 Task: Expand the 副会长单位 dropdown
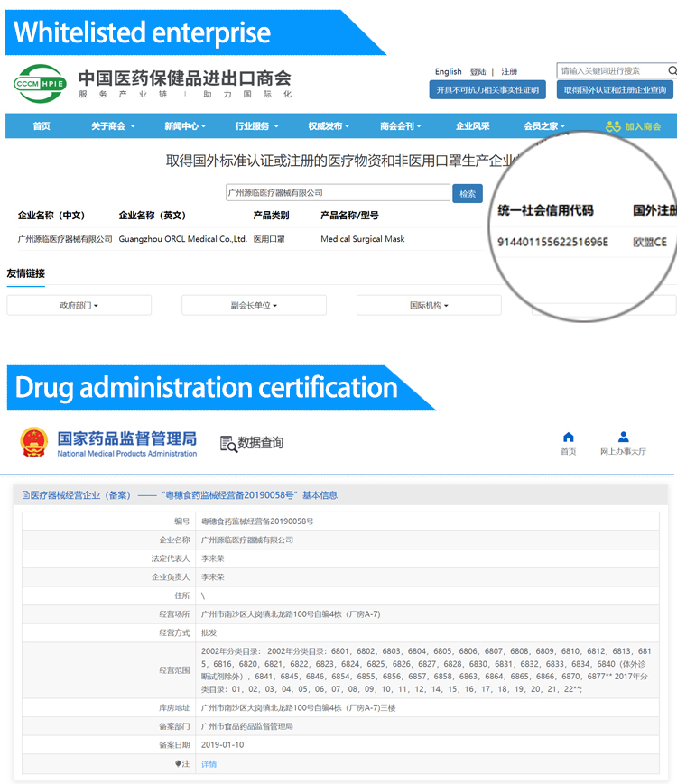(254, 306)
